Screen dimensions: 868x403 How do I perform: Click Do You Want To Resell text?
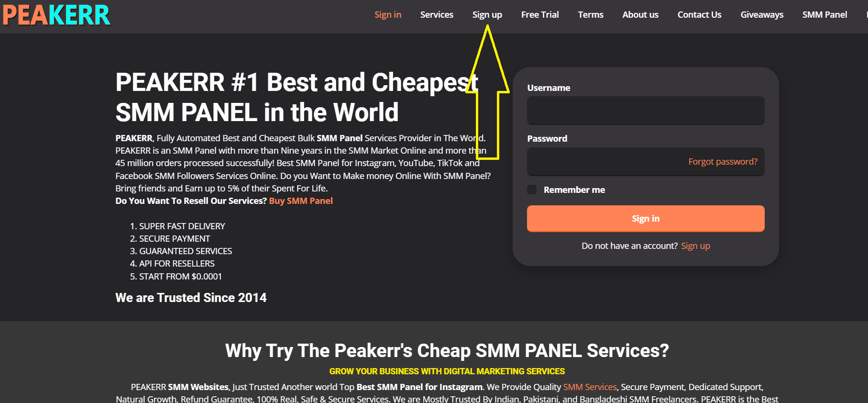coord(191,201)
